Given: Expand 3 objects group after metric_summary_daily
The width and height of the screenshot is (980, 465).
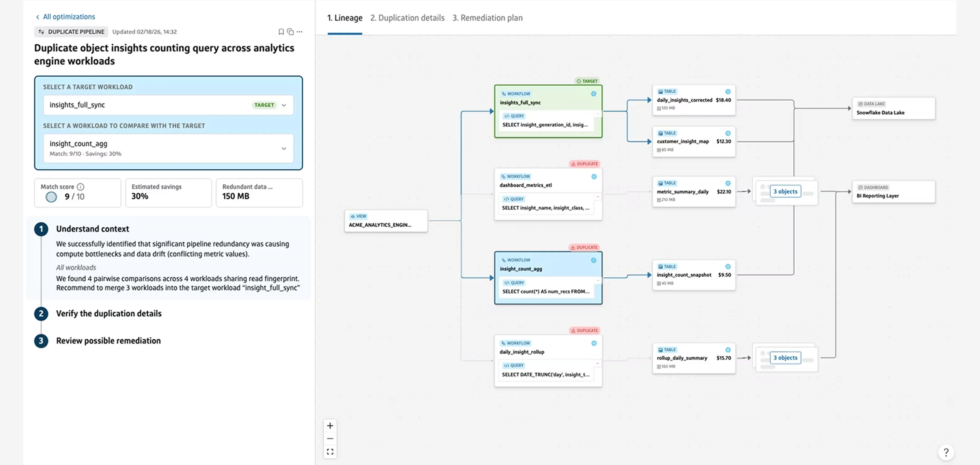Looking at the screenshot, I should click(x=785, y=192).
